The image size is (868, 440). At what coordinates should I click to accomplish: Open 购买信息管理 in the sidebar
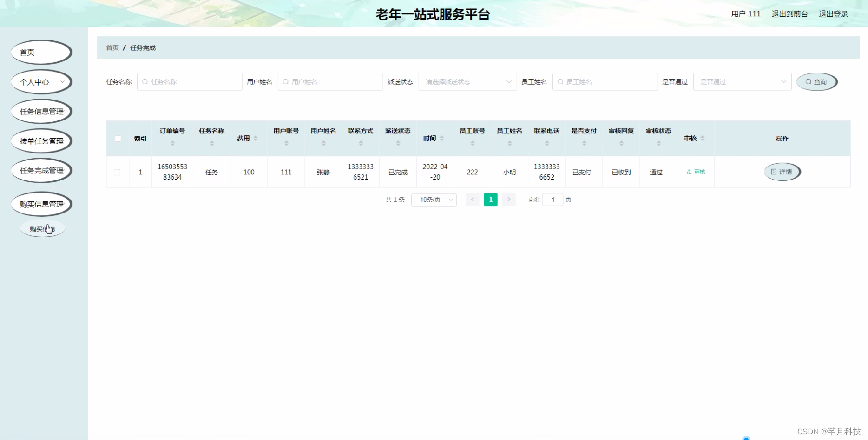pos(41,204)
